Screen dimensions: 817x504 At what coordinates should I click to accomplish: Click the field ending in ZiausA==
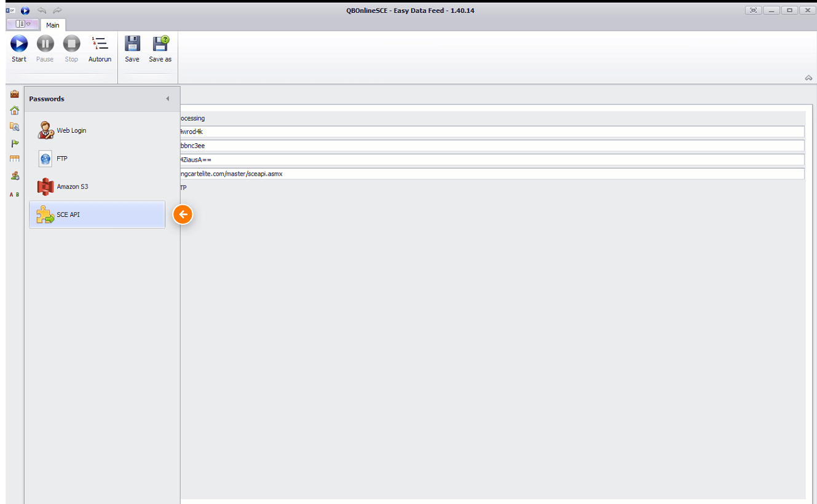[492, 160]
